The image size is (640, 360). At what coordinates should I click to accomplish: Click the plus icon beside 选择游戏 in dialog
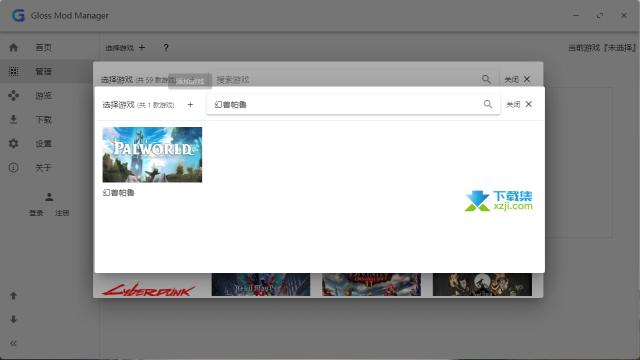[x=190, y=104]
